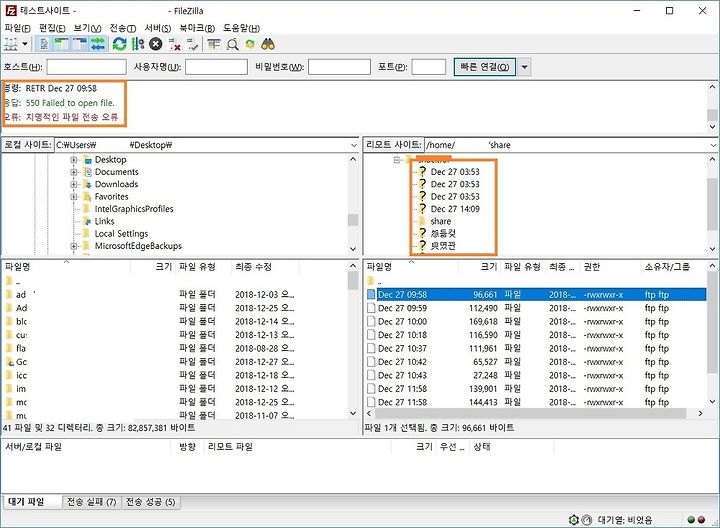Toggle synchronized browsing icon
The width and height of the screenshot is (720, 528).
250,45
